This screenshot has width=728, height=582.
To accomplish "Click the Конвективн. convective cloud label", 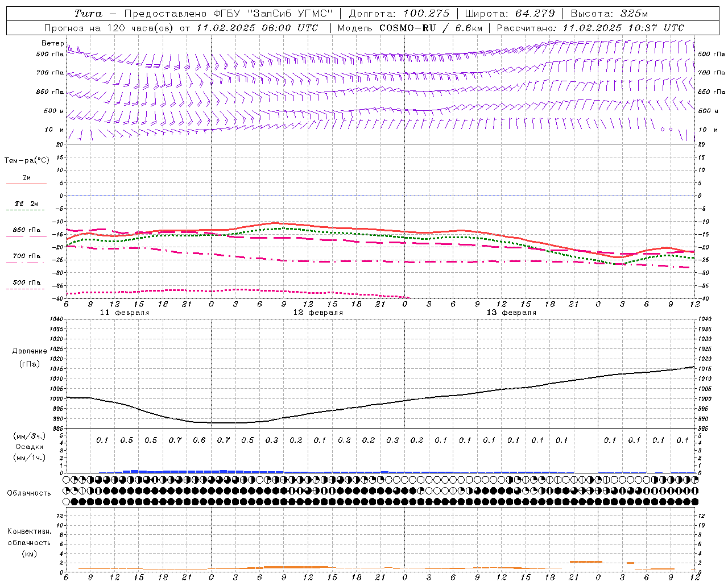I will 29,531.
